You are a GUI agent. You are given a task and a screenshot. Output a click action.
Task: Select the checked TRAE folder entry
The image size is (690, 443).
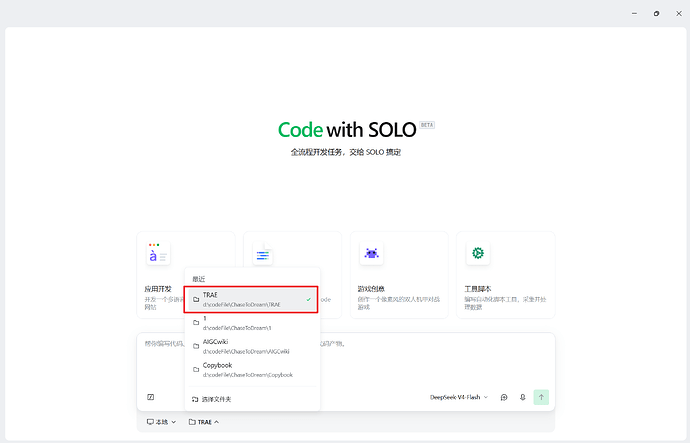(251, 299)
